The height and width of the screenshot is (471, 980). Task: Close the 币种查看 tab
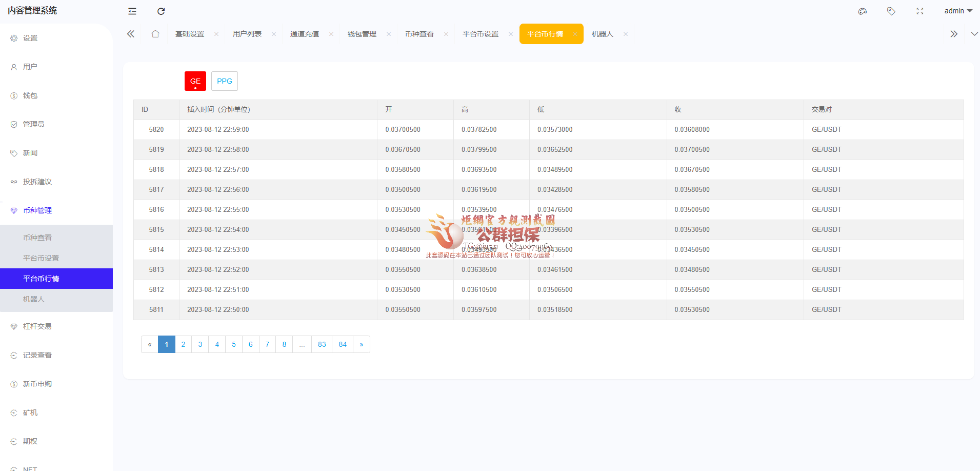click(446, 34)
